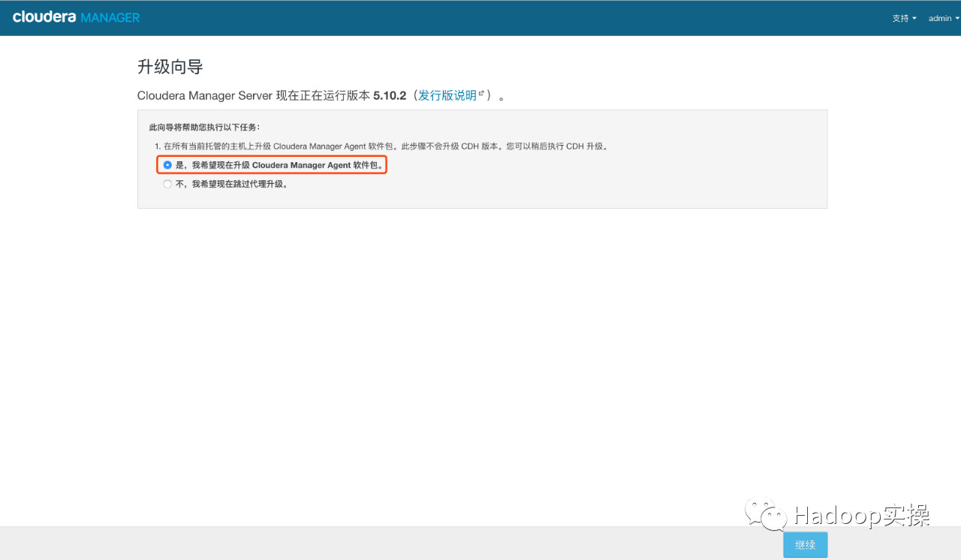Click the 继续 button

[x=805, y=544]
